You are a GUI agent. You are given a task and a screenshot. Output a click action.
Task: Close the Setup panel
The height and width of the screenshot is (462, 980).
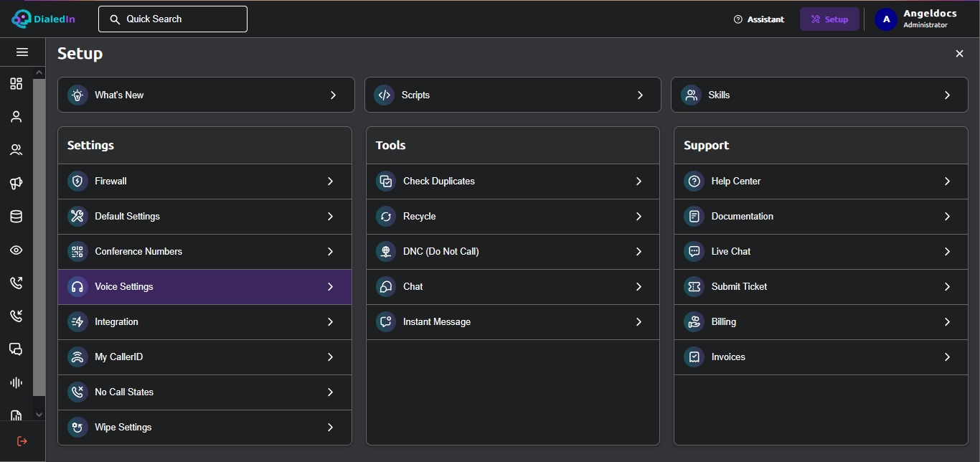coord(959,54)
